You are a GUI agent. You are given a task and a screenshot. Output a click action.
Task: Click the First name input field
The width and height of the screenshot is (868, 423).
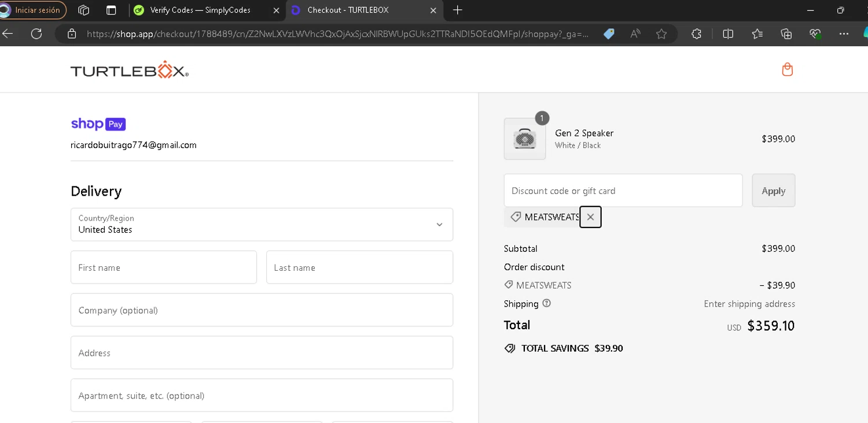pos(164,267)
